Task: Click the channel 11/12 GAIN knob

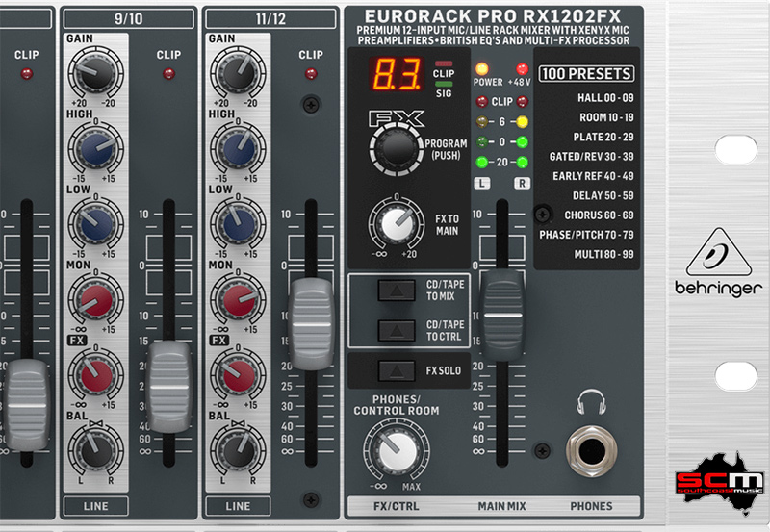Action: (x=238, y=73)
